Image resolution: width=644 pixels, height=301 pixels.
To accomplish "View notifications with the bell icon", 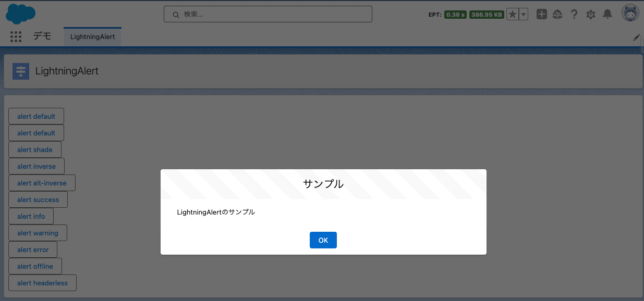I will click(607, 14).
